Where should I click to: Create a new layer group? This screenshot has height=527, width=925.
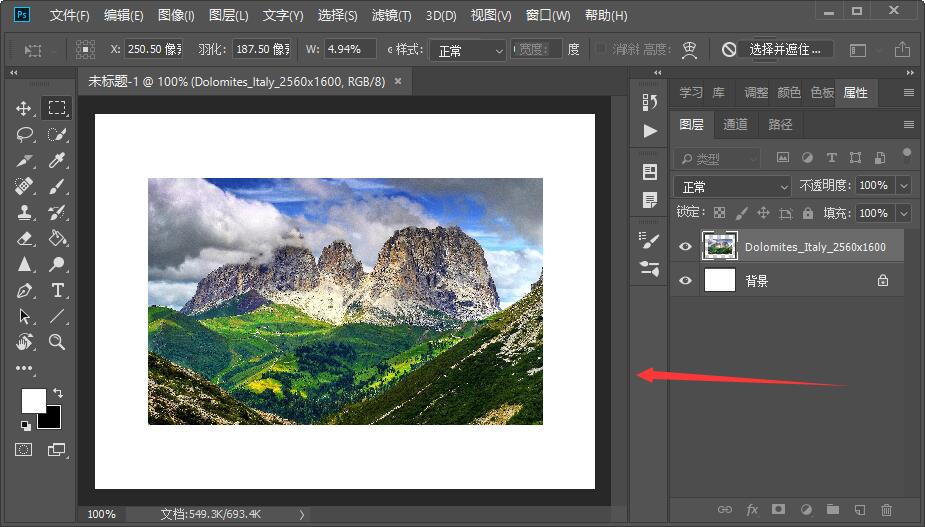pyautogui.click(x=832, y=509)
